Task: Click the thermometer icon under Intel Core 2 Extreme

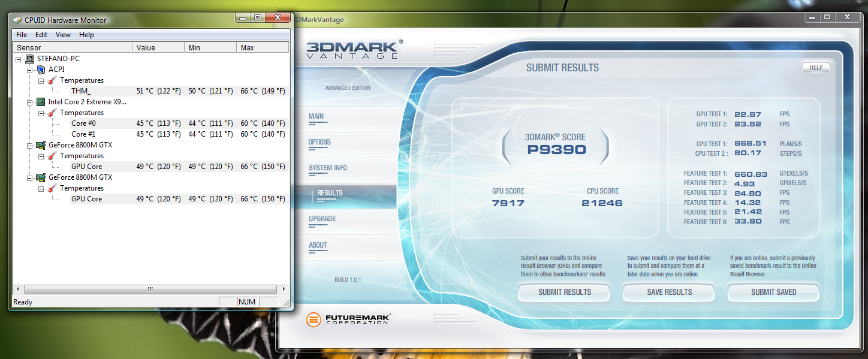Action: pyautogui.click(x=52, y=113)
